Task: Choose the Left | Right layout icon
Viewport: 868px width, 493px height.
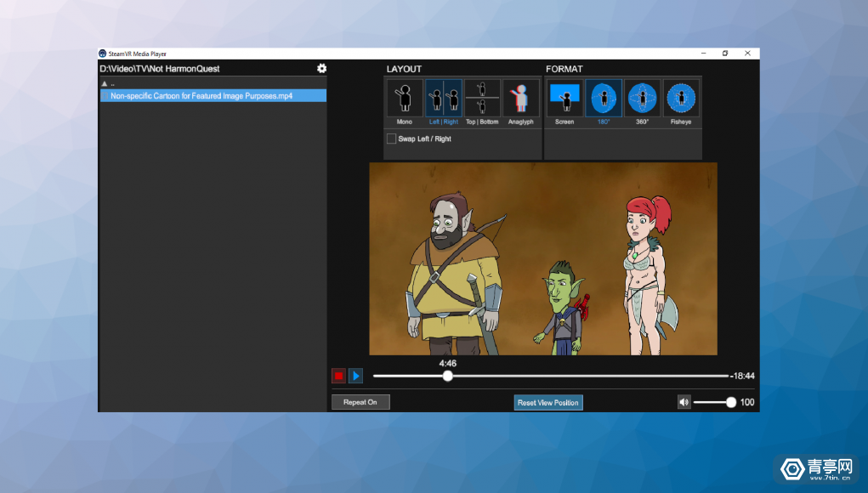Action: (443, 99)
